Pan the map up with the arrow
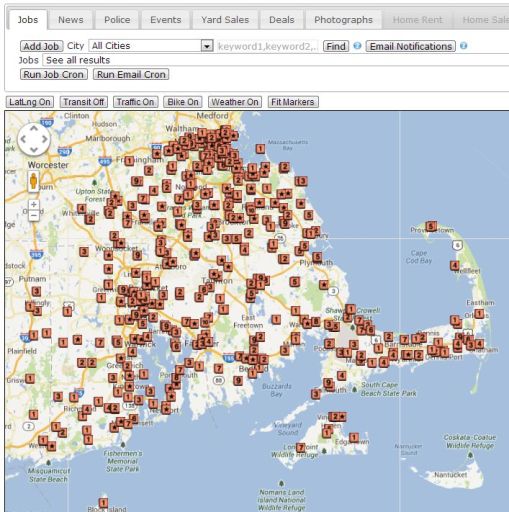This screenshot has width=509, height=512. [34, 128]
